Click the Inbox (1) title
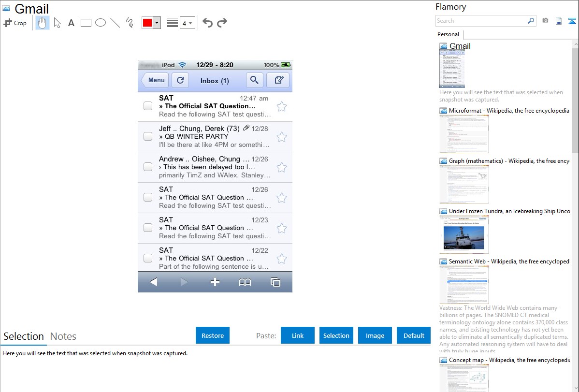This screenshot has height=392, width=579. 215,81
